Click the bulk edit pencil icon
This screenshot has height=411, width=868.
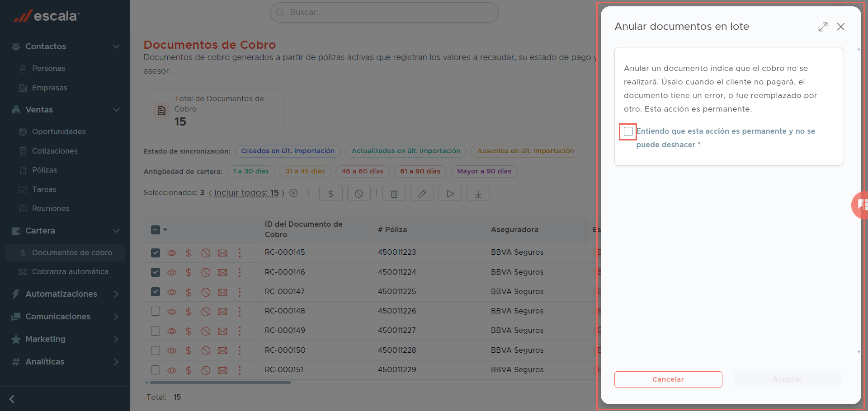coord(422,193)
